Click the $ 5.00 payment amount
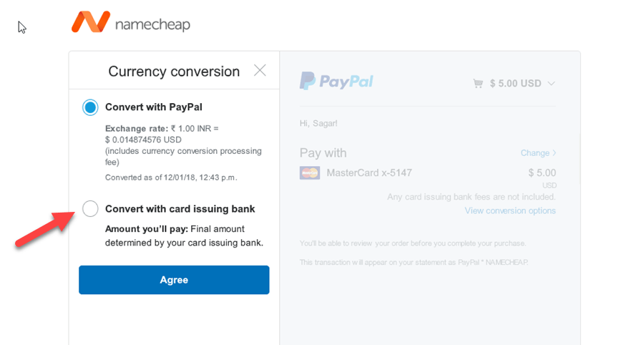The width and height of the screenshot is (644, 345). pos(542,173)
